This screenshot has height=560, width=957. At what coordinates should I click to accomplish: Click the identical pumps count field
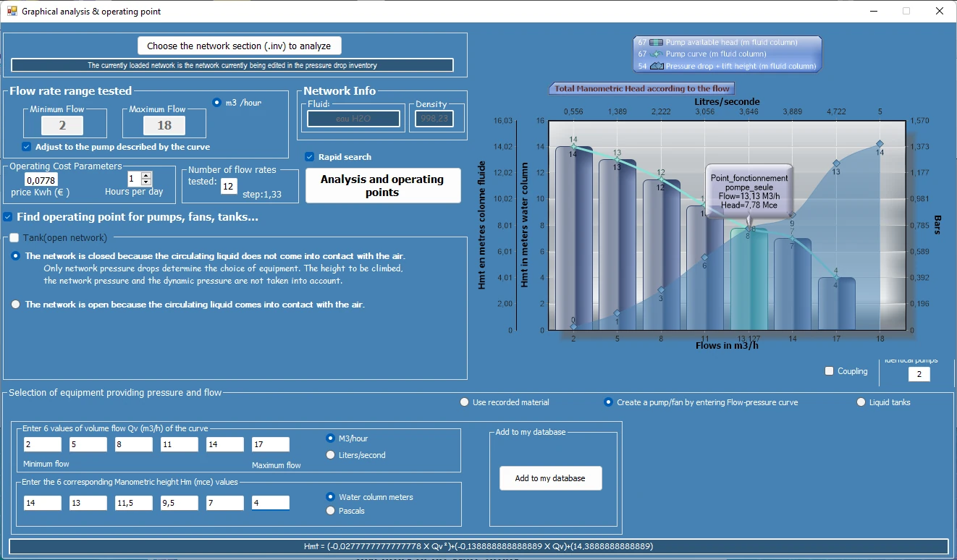[919, 374]
